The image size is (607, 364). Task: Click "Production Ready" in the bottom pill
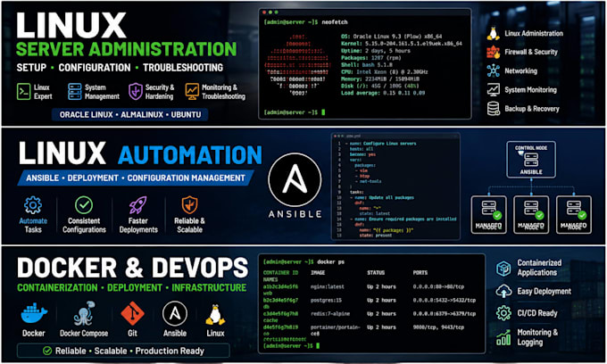(x=170, y=351)
